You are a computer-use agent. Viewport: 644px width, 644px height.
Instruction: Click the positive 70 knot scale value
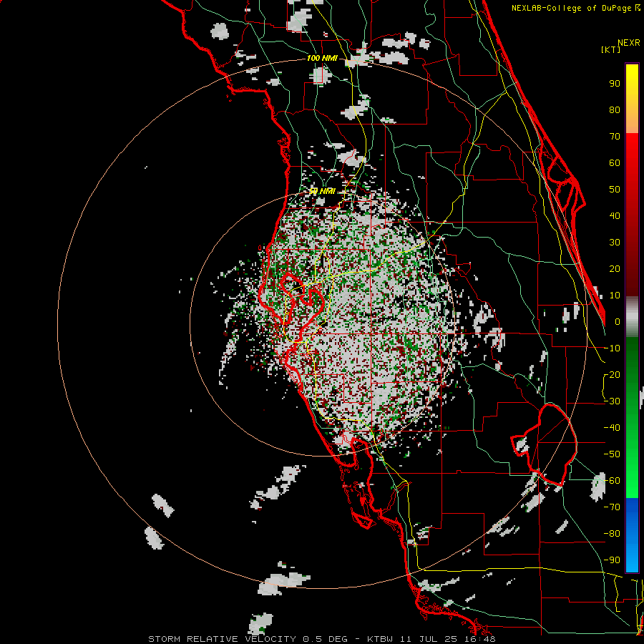point(615,137)
